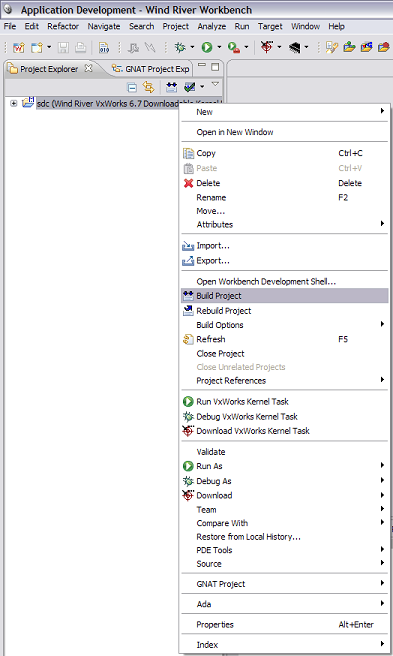Open the Window menu
This screenshot has width=393, height=656.
pos(306,26)
